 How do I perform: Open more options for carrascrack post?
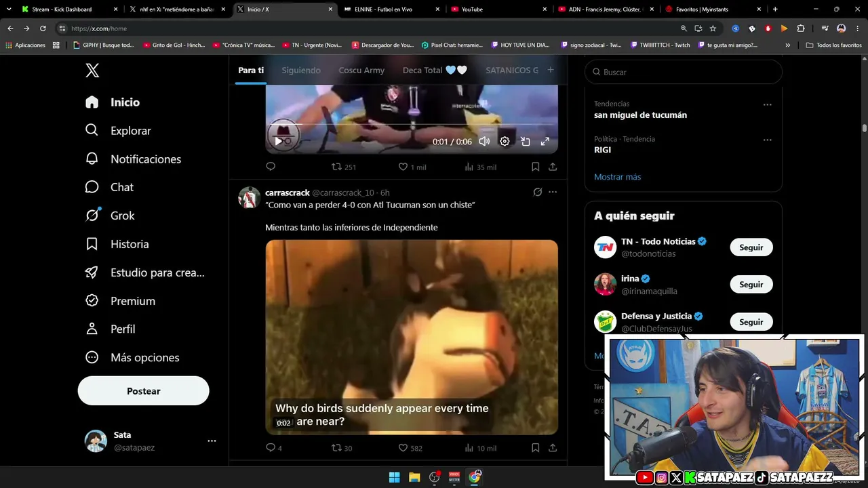click(553, 192)
